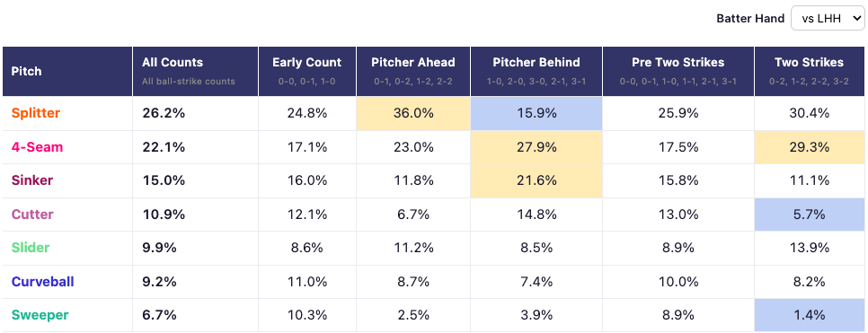
Task: Click the Slider pitch label
Action: (x=31, y=247)
